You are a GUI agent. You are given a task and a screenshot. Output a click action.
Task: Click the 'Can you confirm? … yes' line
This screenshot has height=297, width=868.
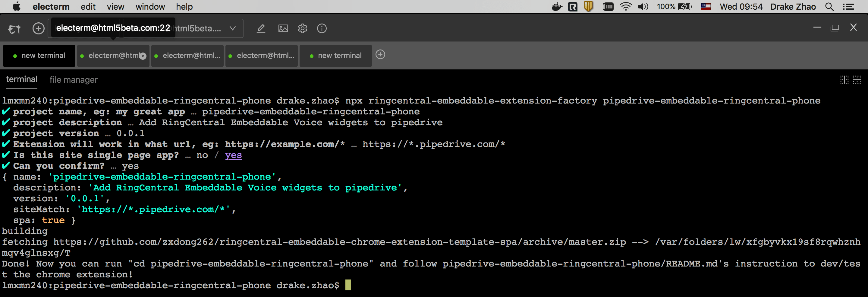pyautogui.click(x=70, y=166)
